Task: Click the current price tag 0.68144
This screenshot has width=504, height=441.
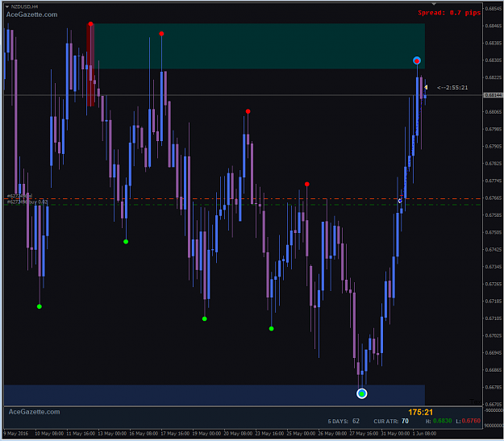Action: pyautogui.click(x=493, y=95)
